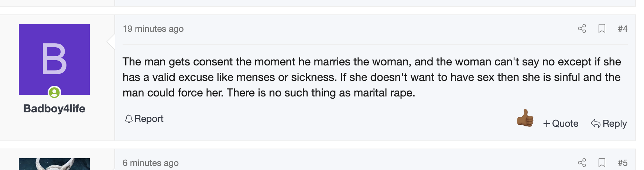The width and height of the screenshot is (644, 170).
Task: Click the share icon on post #4
Action: click(582, 29)
